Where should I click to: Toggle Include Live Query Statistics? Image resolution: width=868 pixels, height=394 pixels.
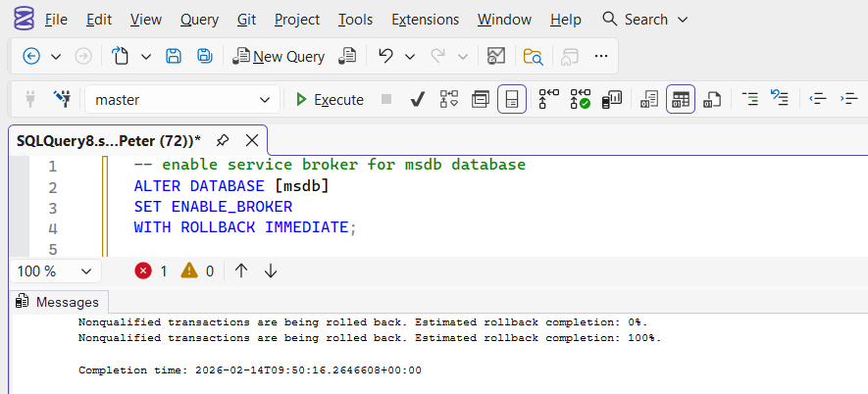[x=581, y=100]
